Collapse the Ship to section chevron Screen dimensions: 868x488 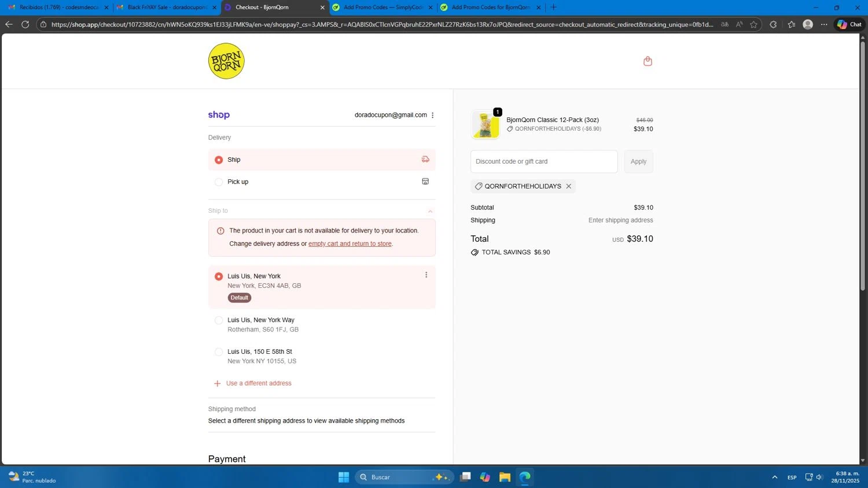[x=430, y=211]
